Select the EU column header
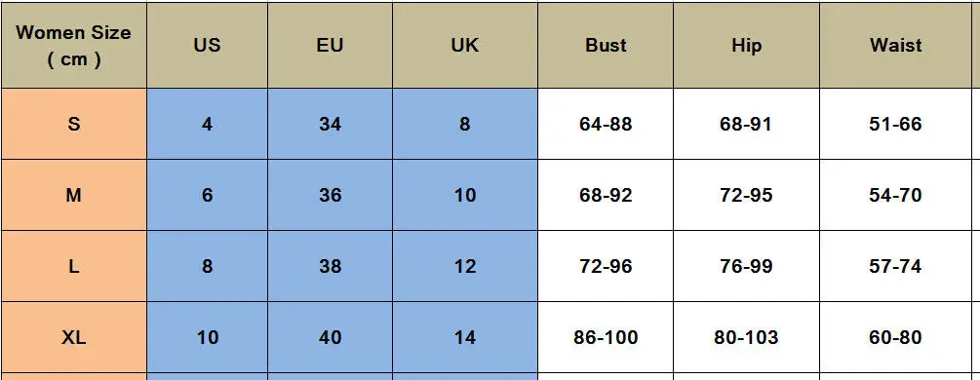The height and width of the screenshot is (380, 980). click(x=330, y=45)
